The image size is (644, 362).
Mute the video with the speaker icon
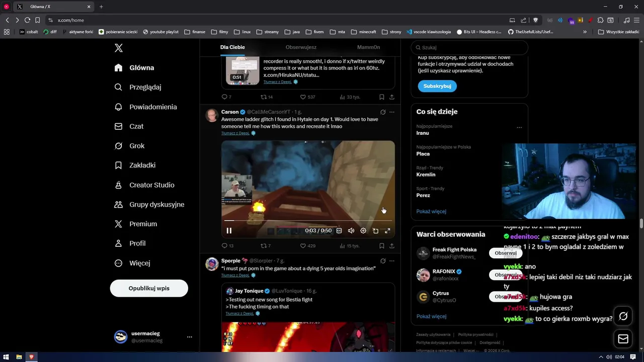pyautogui.click(x=351, y=231)
